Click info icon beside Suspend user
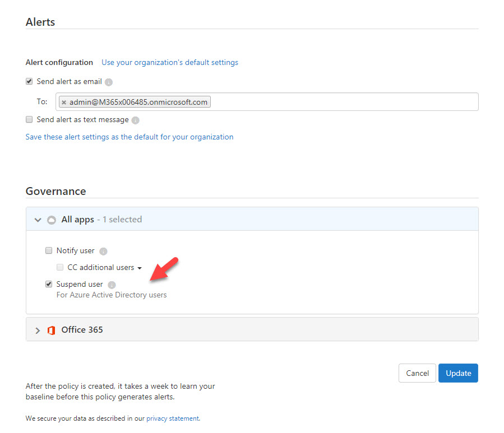504x433 pixels. (x=112, y=285)
